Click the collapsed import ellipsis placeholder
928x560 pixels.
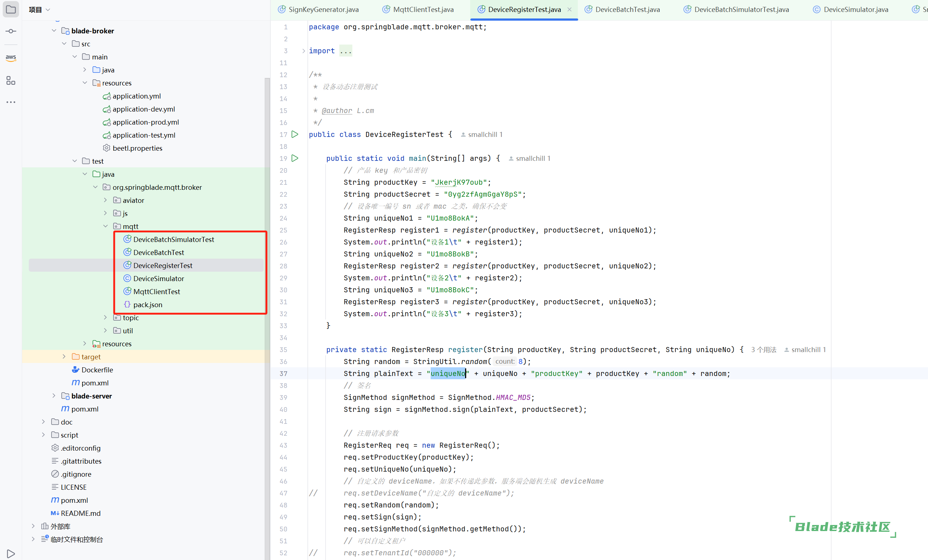(x=345, y=51)
